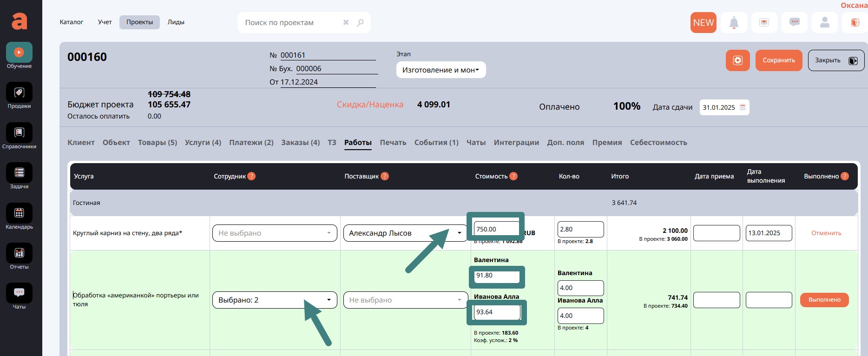The width and height of the screenshot is (868, 356).
Task: Open the Продажи sidebar icon
Action: [x=19, y=92]
